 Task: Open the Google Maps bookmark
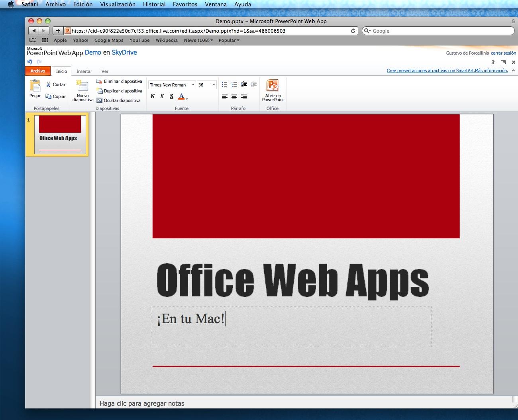pyautogui.click(x=109, y=40)
